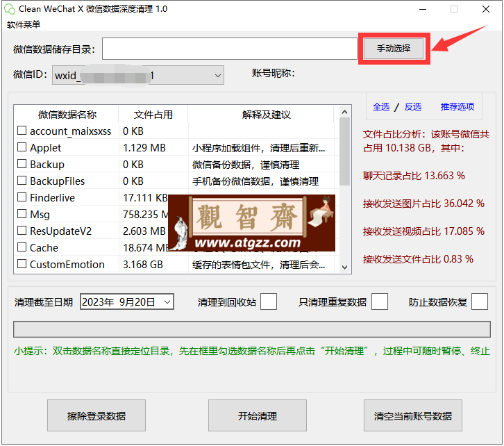Close the Clean WeChat X window
The height and width of the screenshot is (446, 504).
tap(486, 9)
